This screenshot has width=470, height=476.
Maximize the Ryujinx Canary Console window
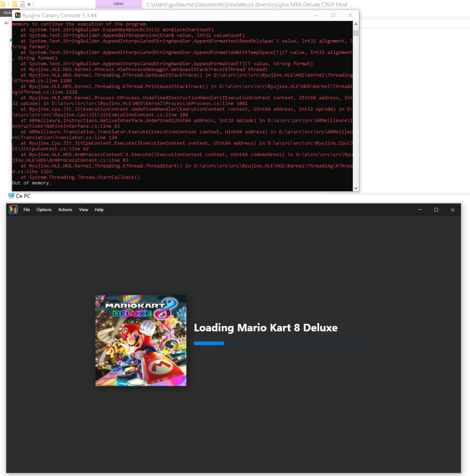pos(333,15)
